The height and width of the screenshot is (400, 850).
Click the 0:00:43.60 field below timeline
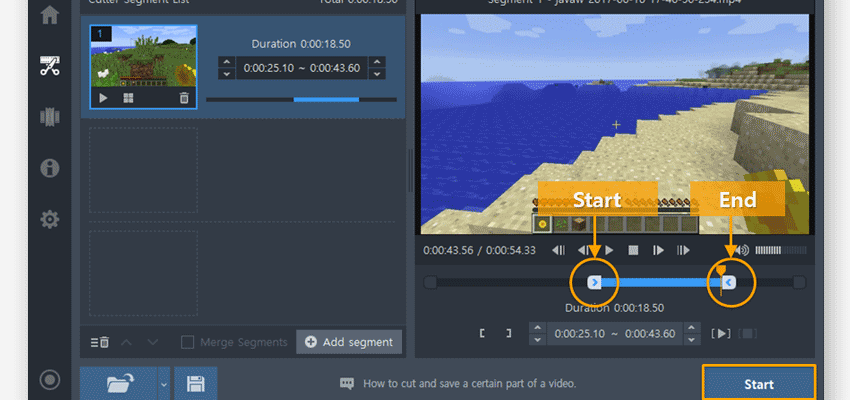[650, 333]
